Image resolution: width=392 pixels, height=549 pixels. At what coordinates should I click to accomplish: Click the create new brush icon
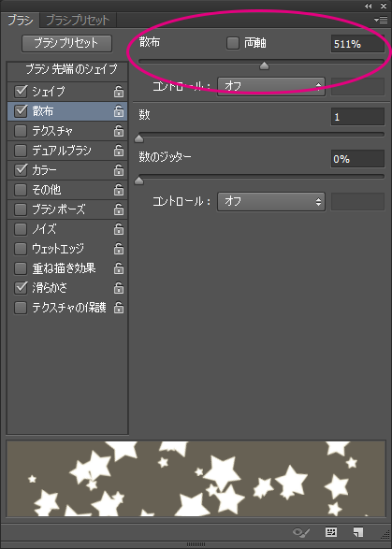(x=358, y=532)
